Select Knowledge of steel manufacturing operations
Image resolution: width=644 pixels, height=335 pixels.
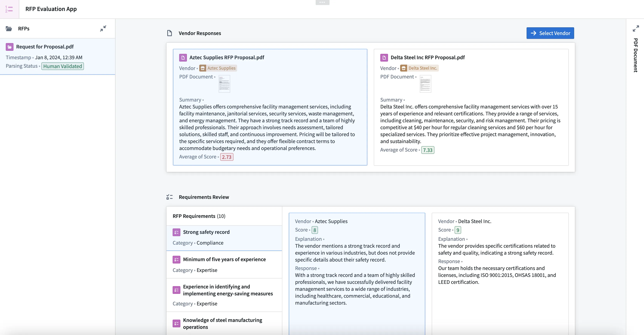(x=222, y=323)
